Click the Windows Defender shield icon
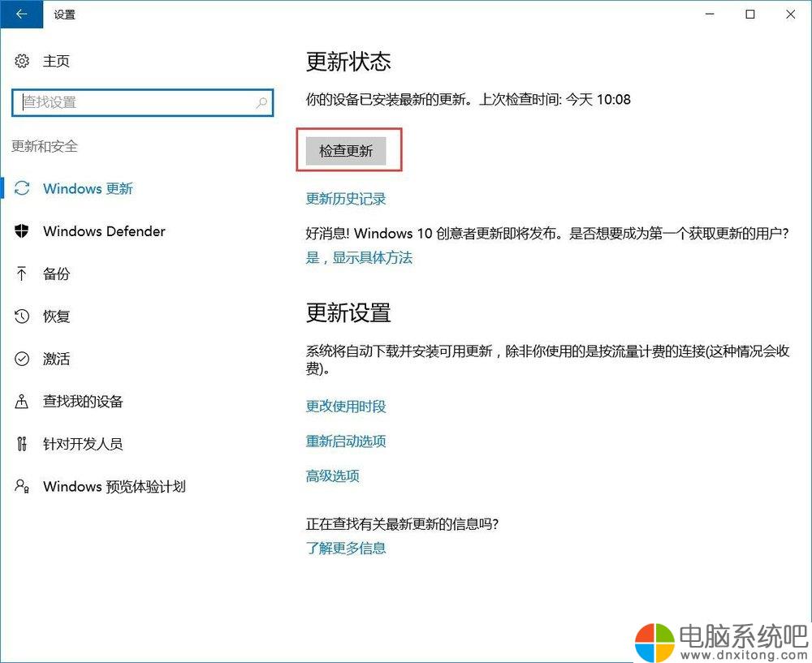The height and width of the screenshot is (663, 812). [x=22, y=230]
